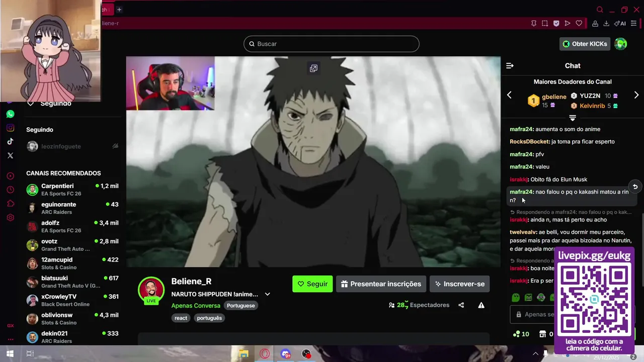The height and width of the screenshot is (362, 644).
Task: Click the first green emote in chat bar
Action: [x=516, y=298]
